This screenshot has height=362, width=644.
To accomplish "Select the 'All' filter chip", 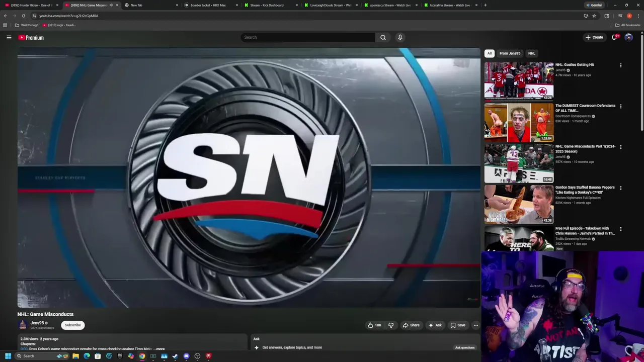I will 489,53.
